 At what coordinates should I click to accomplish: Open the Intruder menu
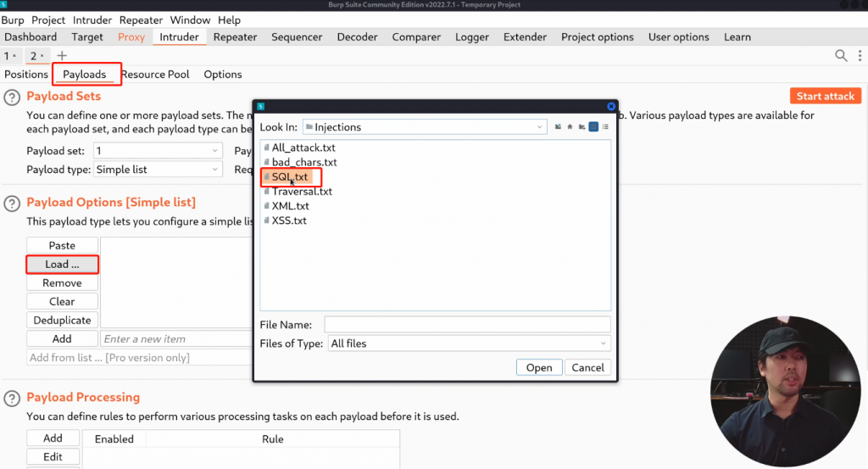tap(92, 20)
